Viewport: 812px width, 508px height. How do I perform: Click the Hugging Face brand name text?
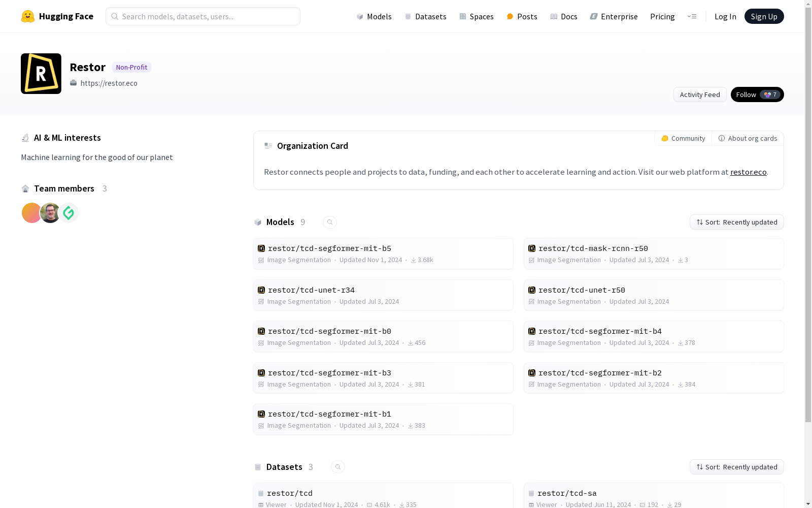[x=66, y=16]
